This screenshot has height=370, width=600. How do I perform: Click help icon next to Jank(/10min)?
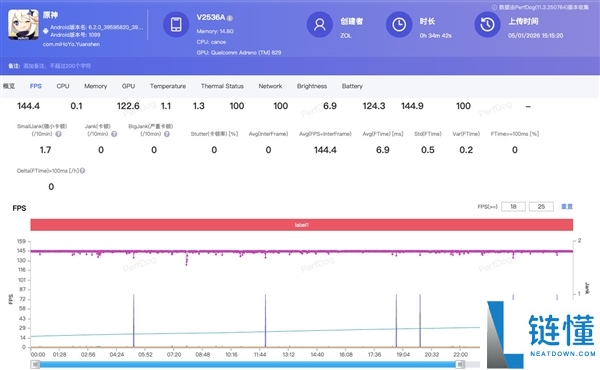(x=114, y=134)
